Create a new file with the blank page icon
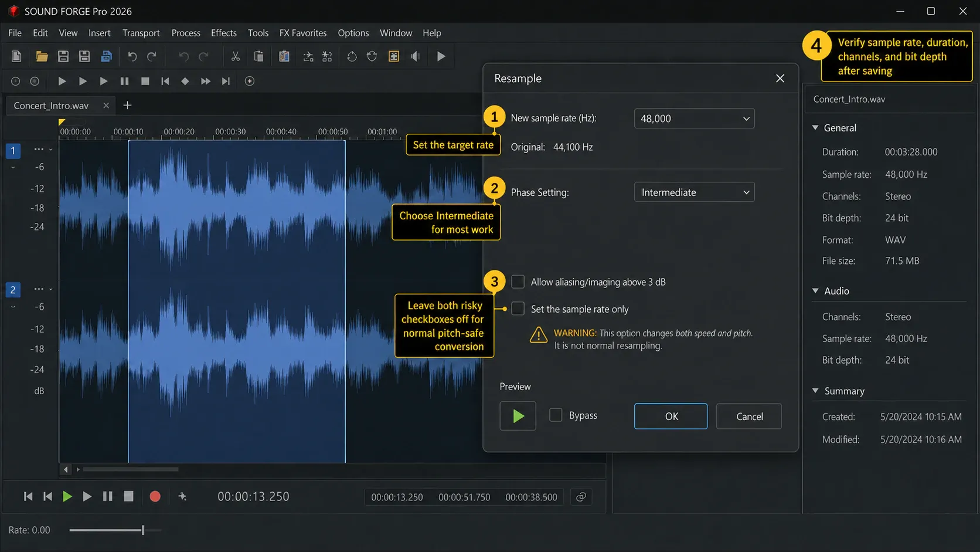This screenshot has height=552, width=980. pyautogui.click(x=16, y=56)
